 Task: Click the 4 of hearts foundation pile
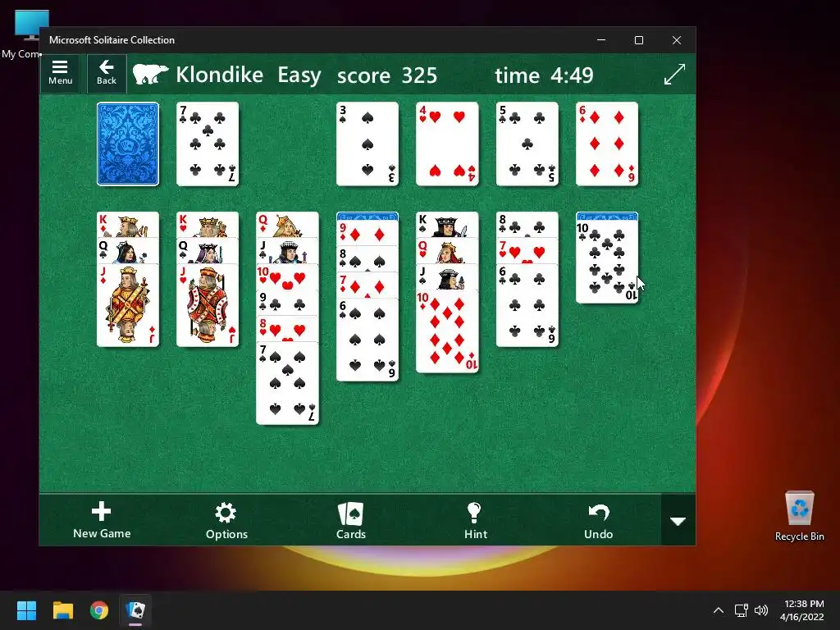click(447, 144)
